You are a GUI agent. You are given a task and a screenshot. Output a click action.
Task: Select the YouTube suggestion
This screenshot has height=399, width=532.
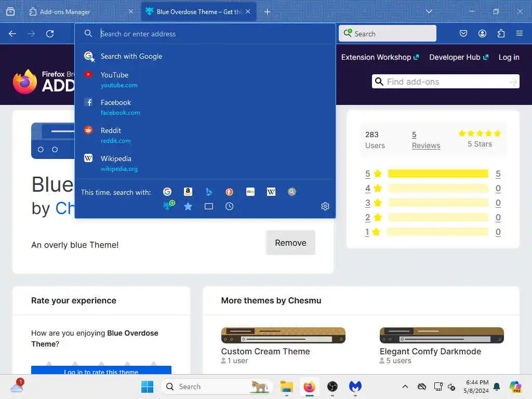pyautogui.click(x=205, y=79)
